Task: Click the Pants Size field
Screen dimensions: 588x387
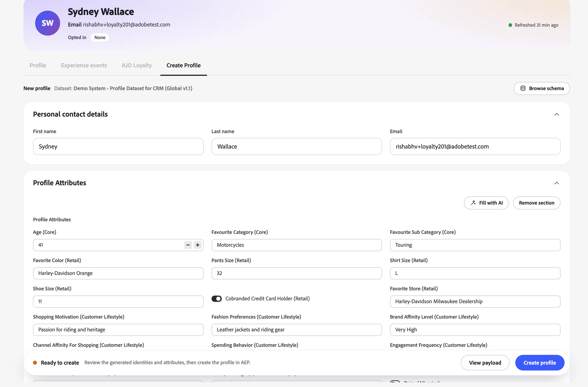Action: pos(296,273)
